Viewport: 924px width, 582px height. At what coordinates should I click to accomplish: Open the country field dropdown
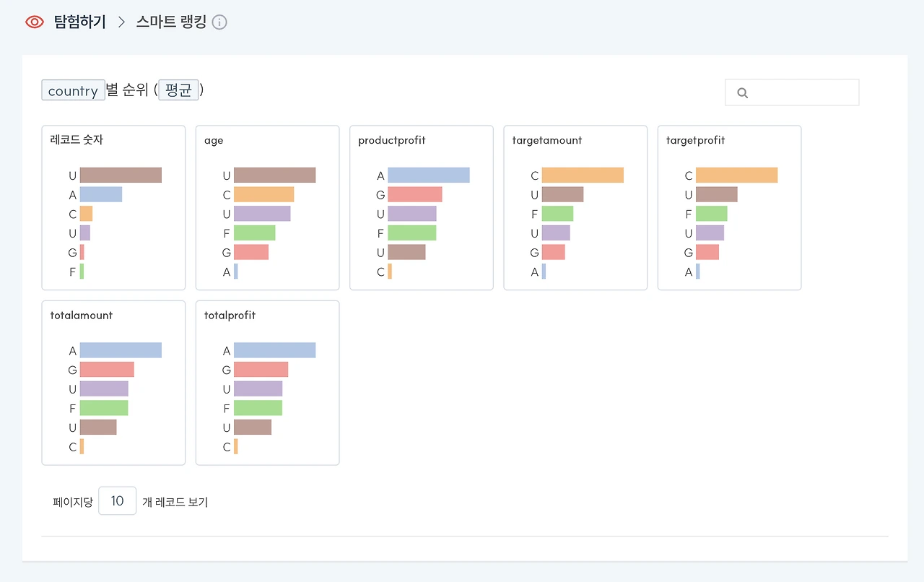point(73,90)
